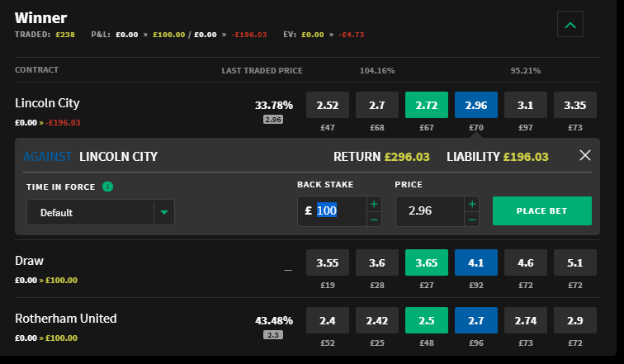This screenshot has height=364, width=624.
Task: Back the Draw at 3.65
Action: coord(427,262)
